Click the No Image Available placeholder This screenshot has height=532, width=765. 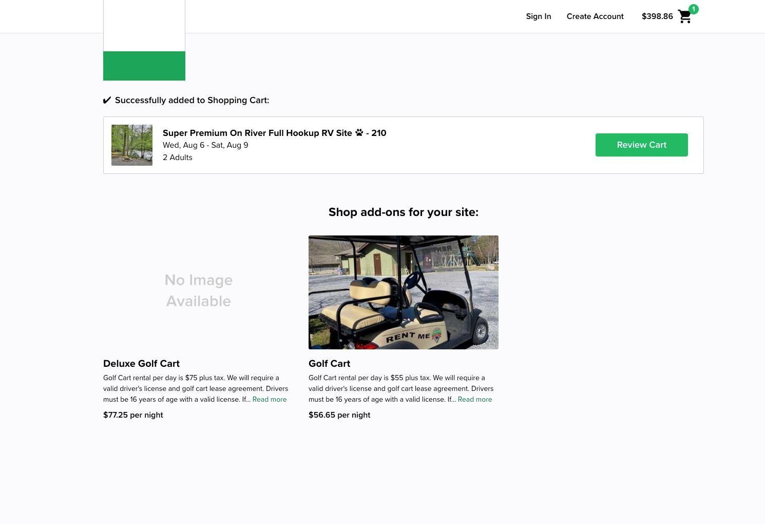click(198, 290)
